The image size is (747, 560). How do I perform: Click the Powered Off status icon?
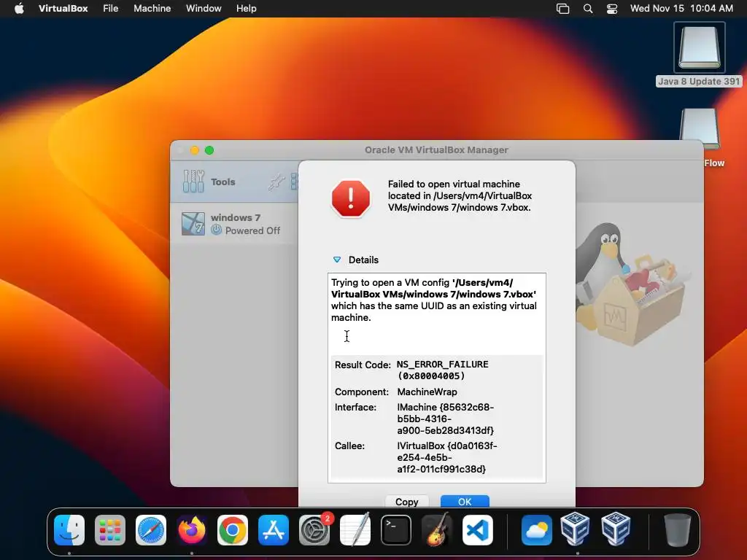[216, 230]
